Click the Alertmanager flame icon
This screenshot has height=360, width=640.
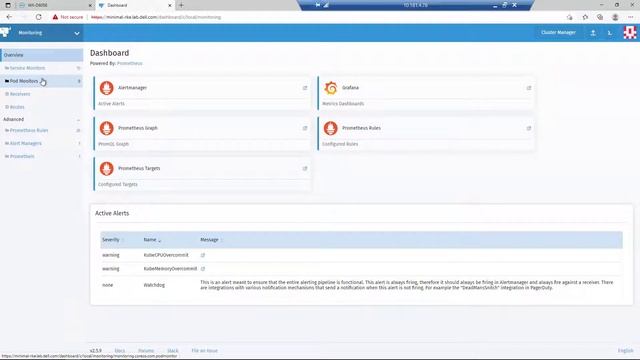107,88
